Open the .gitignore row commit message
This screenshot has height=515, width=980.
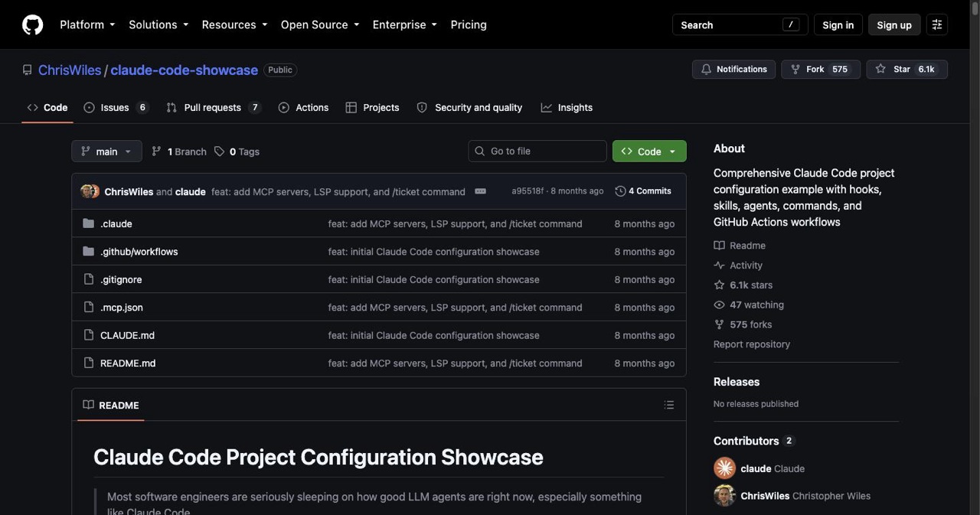pyautogui.click(x=433, y=279)
